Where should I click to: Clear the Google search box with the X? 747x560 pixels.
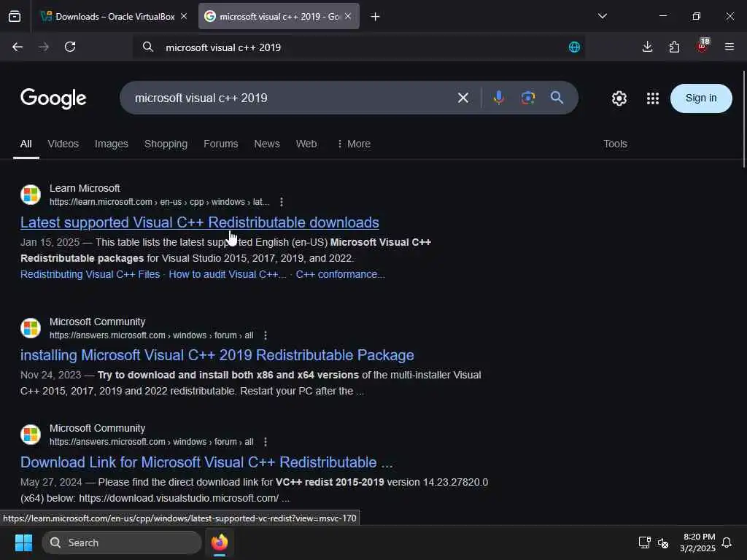pyautogui.click(x=463, y=98)
